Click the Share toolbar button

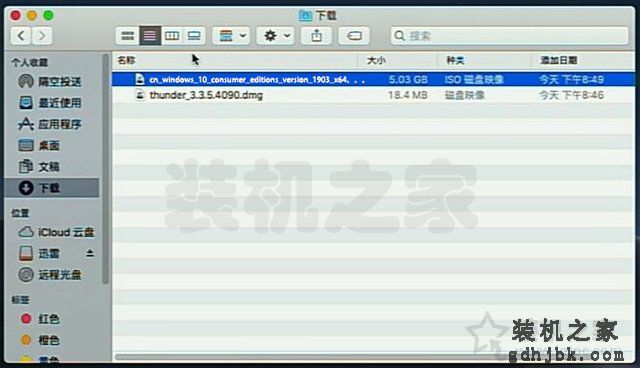(x=316, y=36)
